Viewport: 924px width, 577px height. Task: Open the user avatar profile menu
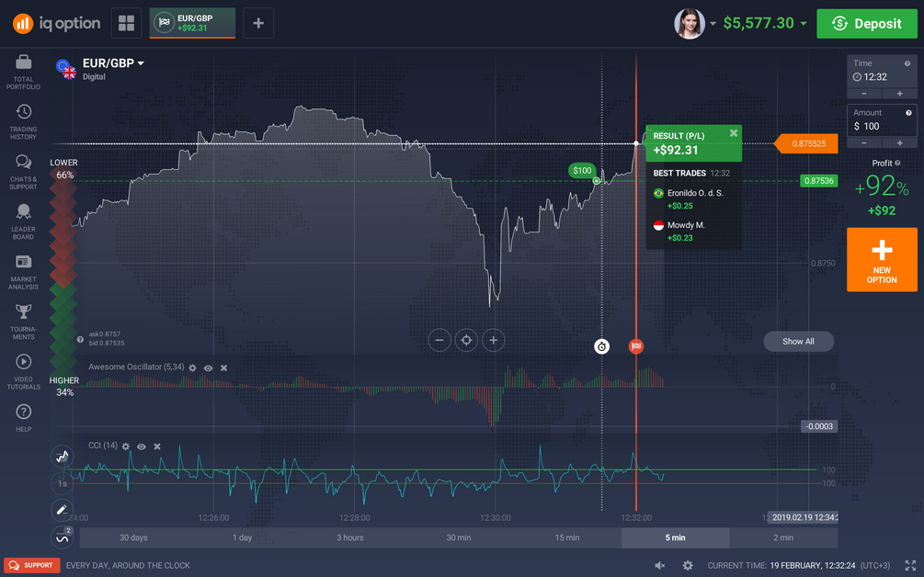tap(689, 24)
